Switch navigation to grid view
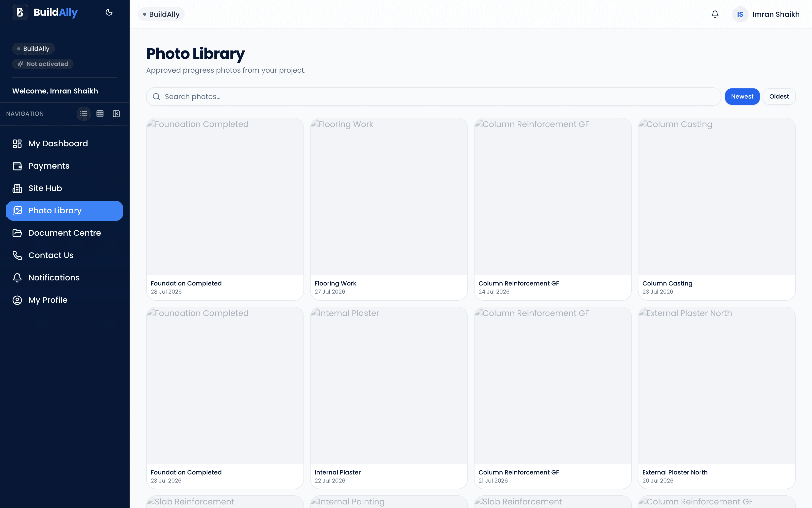 point(100,114)
